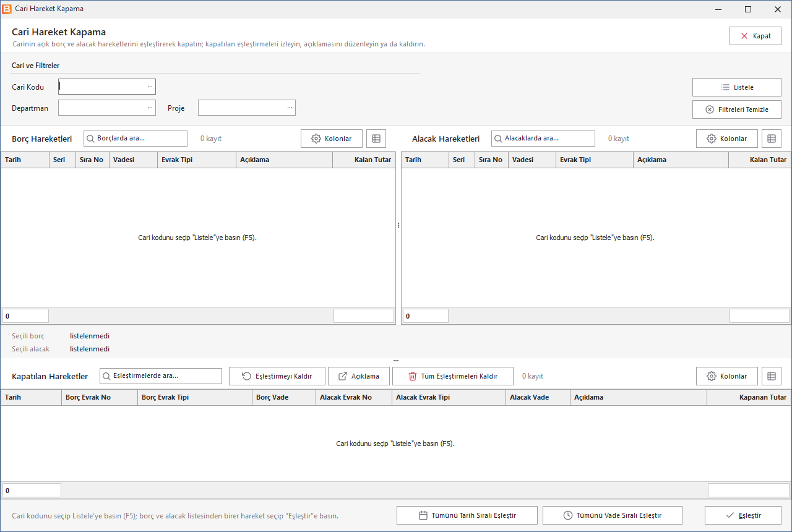The image size is (792, 532).
Task: Sort Kapatılan Hareketler by Kapanan Tutar
Action: click(749, 397)
